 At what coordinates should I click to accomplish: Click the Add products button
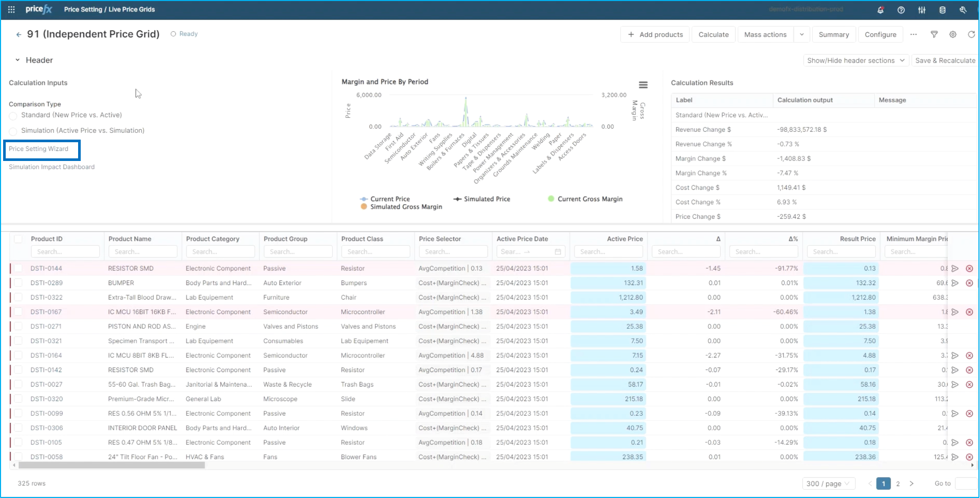click(x=655, y=34)
